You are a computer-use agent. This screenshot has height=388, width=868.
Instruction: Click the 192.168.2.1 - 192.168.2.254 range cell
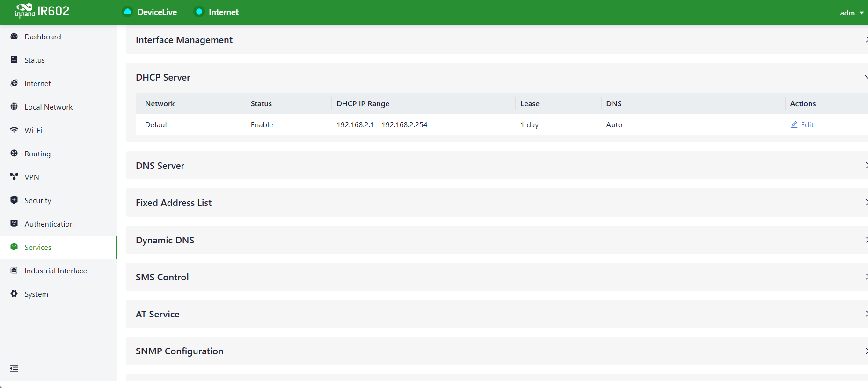tap(382, 125)
